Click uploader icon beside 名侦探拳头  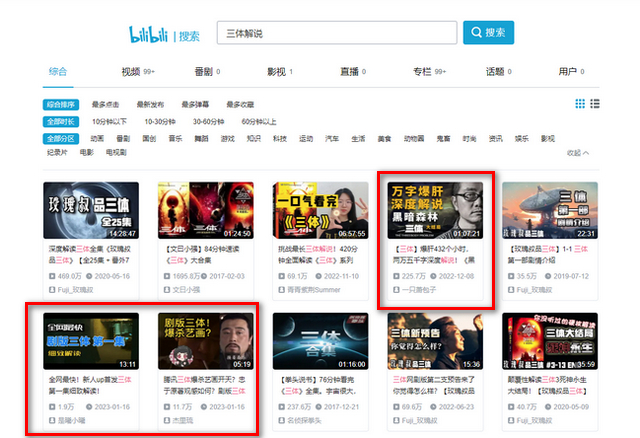click(281, 420)
